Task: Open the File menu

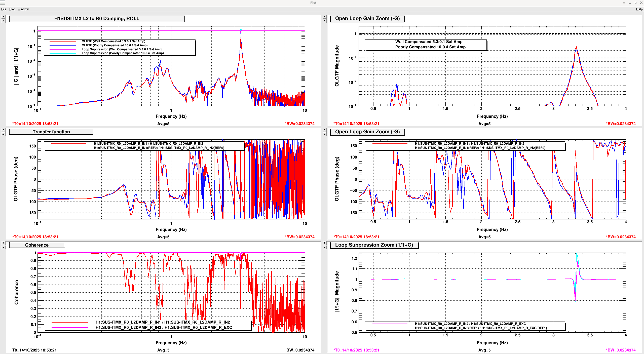Action: tap(4, 9)
